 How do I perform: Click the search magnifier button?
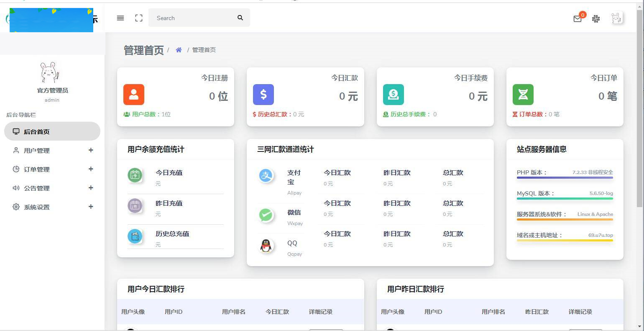pyautogui.click(x=240, y=18)
